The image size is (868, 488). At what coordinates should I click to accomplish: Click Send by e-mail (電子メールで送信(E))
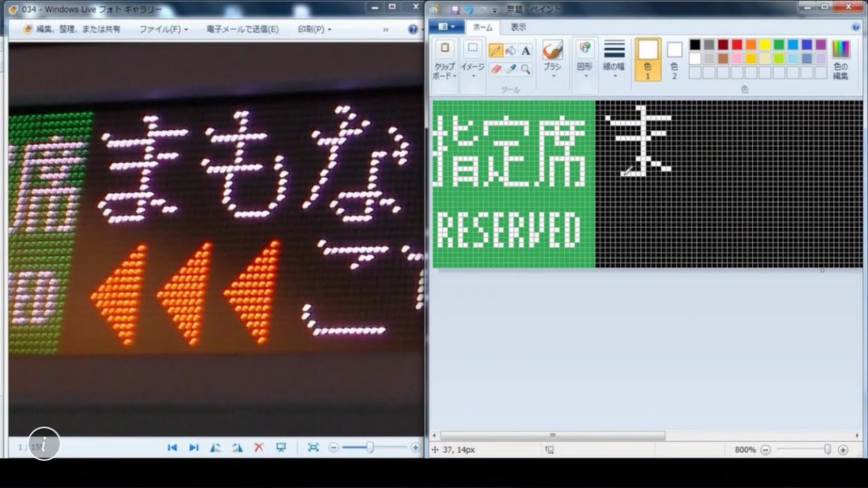243,29
